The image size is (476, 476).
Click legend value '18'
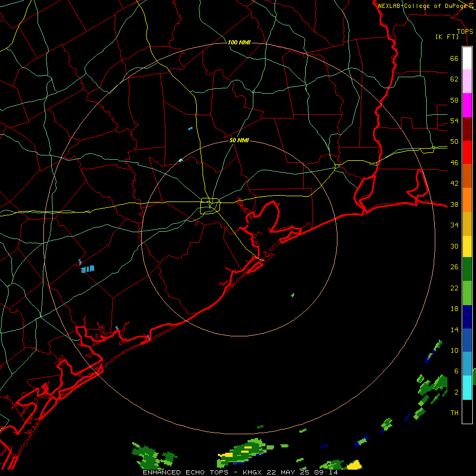[x=454, y=309]
